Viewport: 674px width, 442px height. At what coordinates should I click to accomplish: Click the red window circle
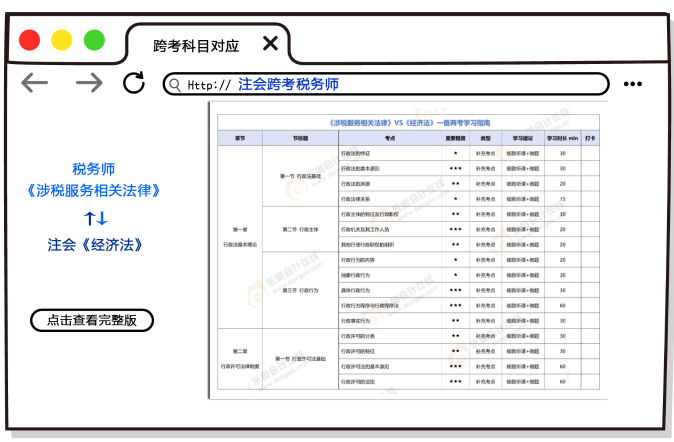(29, 40)
